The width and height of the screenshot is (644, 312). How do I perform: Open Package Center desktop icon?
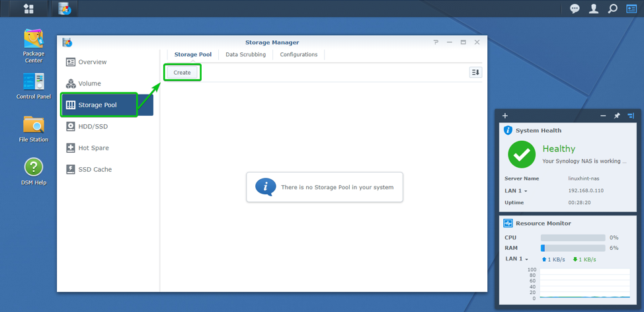33,39
